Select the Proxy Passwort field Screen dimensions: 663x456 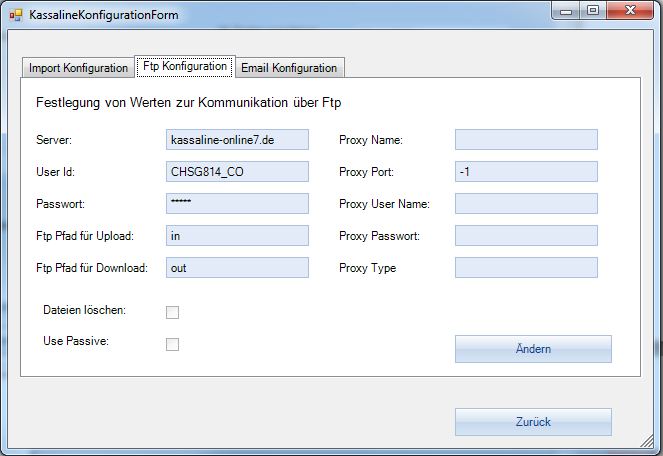pyautogui.click(x=526, y=236)
